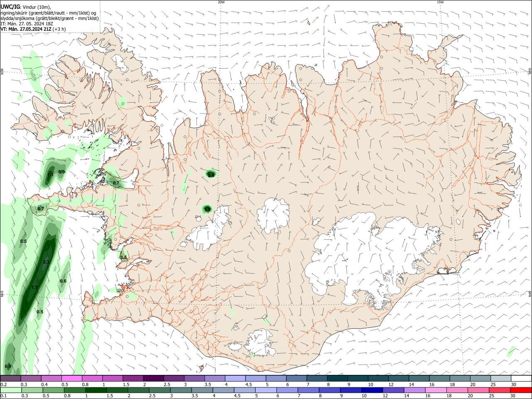Pick the dark teal 8 swatch in upper legend
Screen dimensions: 532x399
(337, 378)
